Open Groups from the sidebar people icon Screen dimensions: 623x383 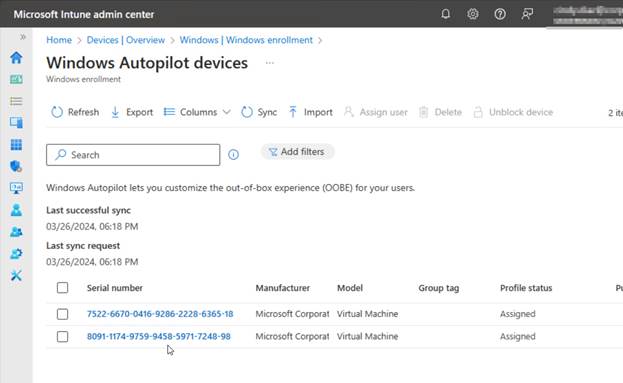point(16,232)
